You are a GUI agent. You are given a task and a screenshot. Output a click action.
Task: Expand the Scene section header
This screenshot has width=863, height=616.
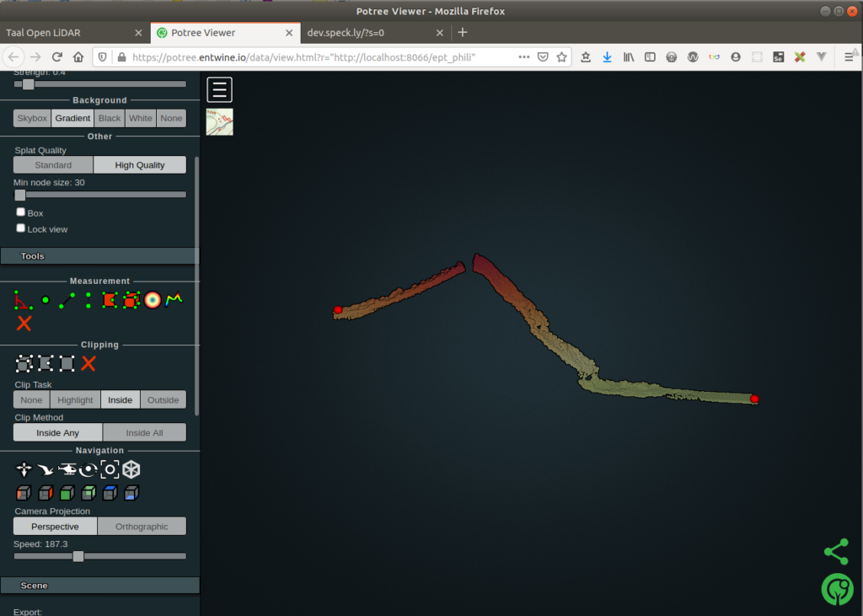(x=99, y=585)
